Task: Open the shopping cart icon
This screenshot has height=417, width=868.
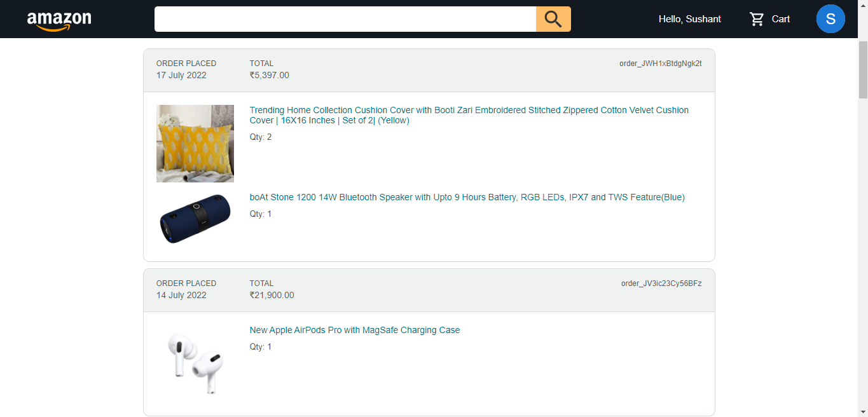Action: (x=757, y=19)
